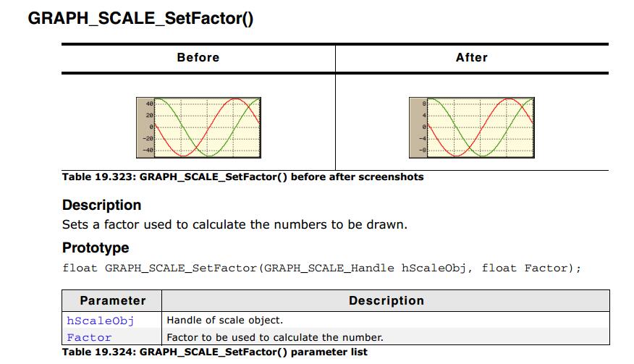Click the Factor parameter link
The height and width of the screenshot is (364, 634).
[x=89, y=337]
